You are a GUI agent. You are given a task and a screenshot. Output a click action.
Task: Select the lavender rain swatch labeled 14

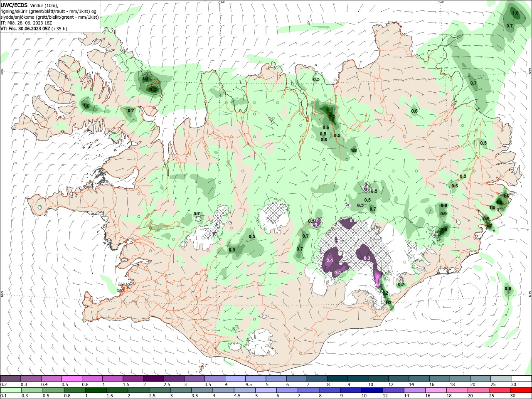(414, 390)
